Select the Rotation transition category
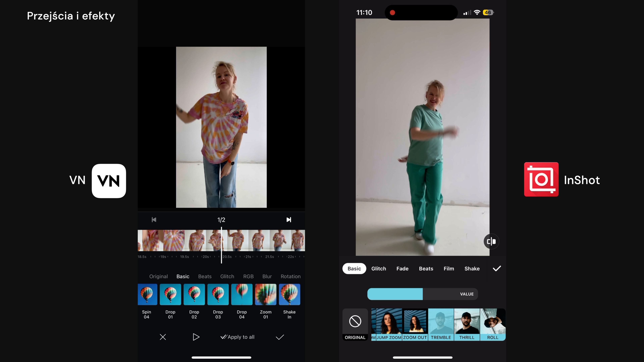This screenshot has width=644, height=362. click(290, 276)
